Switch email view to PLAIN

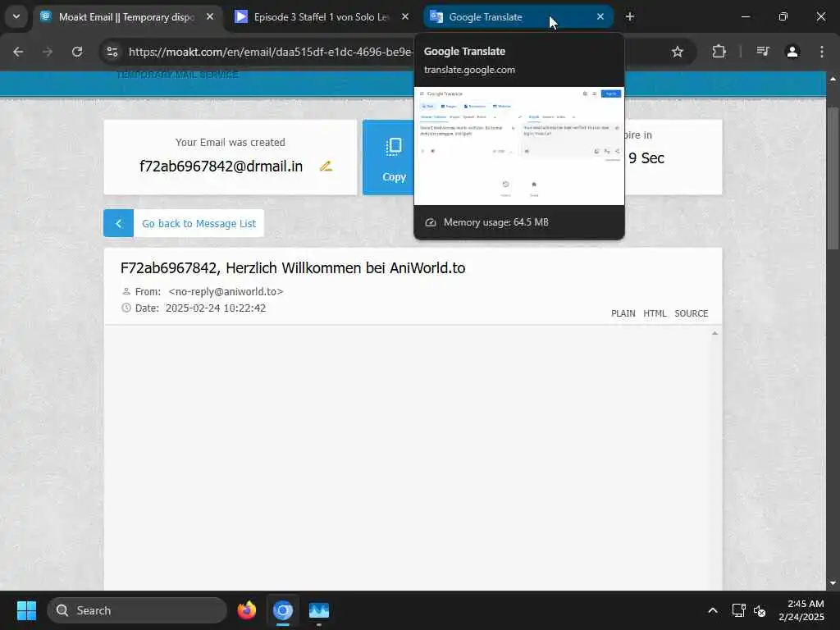click(x=623, y=313)
